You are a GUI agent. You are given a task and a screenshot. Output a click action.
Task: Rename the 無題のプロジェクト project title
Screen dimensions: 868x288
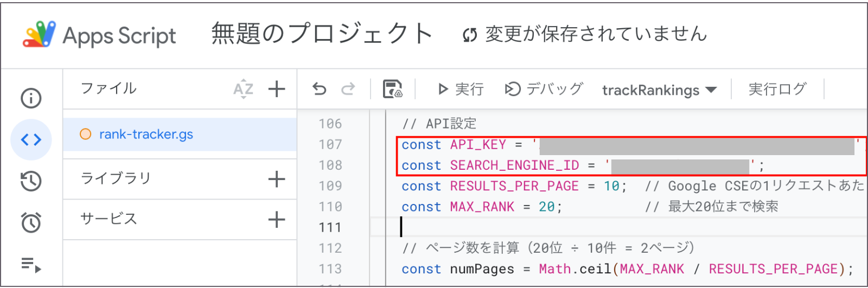322,34
